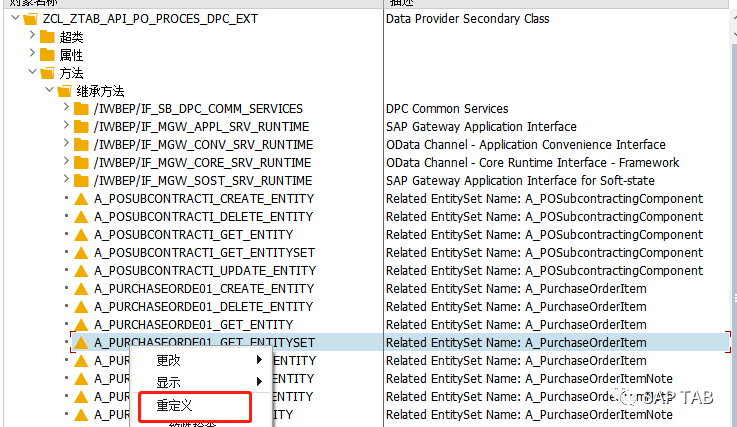737x427 pixels.
Task: Select method A_POSUBCONTRACTI_CREATE_ENTITY
Action: (x=204, y=199)
